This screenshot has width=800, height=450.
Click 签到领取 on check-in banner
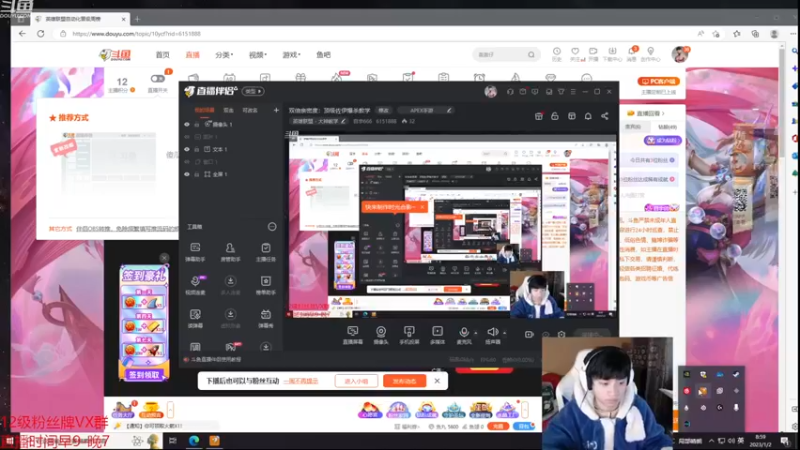click(x=144, y=374)
